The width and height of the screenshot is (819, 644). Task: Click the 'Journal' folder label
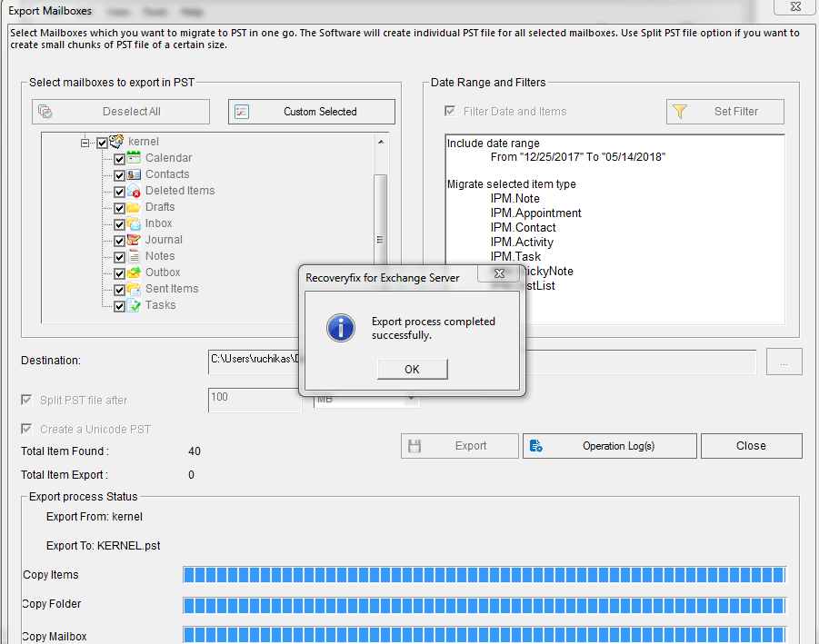click(x=164, y=240)
